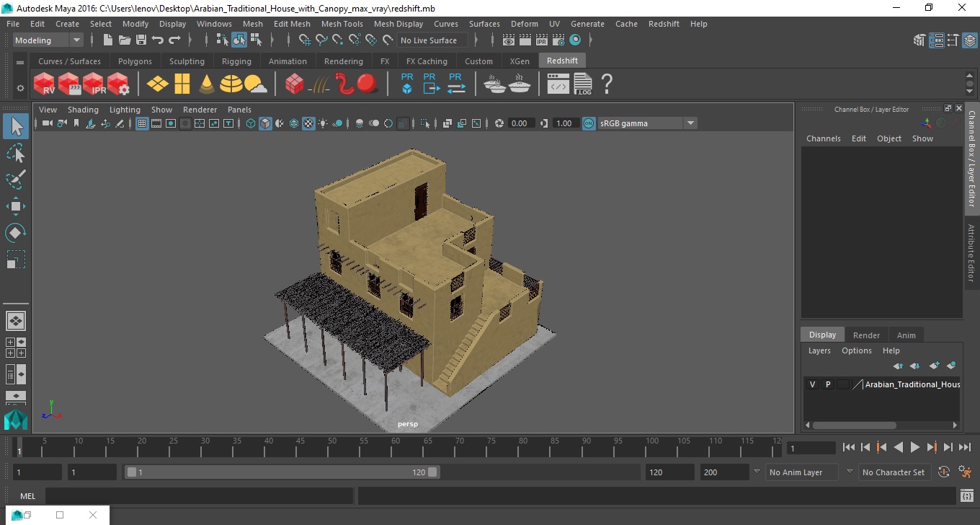This screenshot has height=525, width=980.
Task: Open the Modeling menu set dropdown
Action: coord(48,40)
